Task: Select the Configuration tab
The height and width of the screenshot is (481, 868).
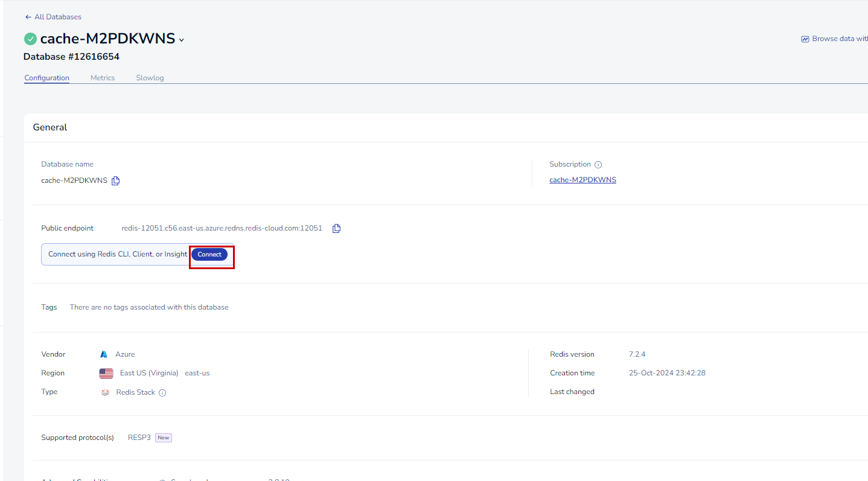Action: tap(46, 78)
